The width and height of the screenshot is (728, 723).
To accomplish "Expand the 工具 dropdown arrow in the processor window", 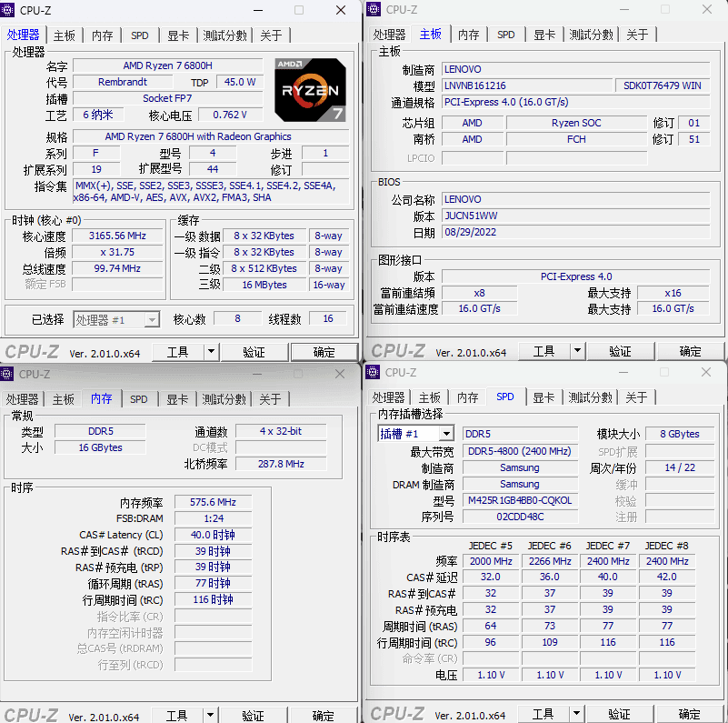I will [x=211, y=352].
